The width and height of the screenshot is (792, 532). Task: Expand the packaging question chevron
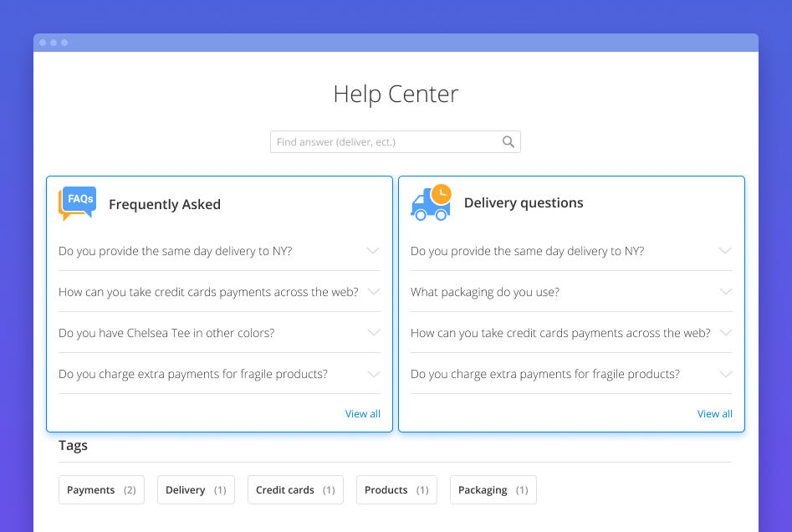click(725, 292)
